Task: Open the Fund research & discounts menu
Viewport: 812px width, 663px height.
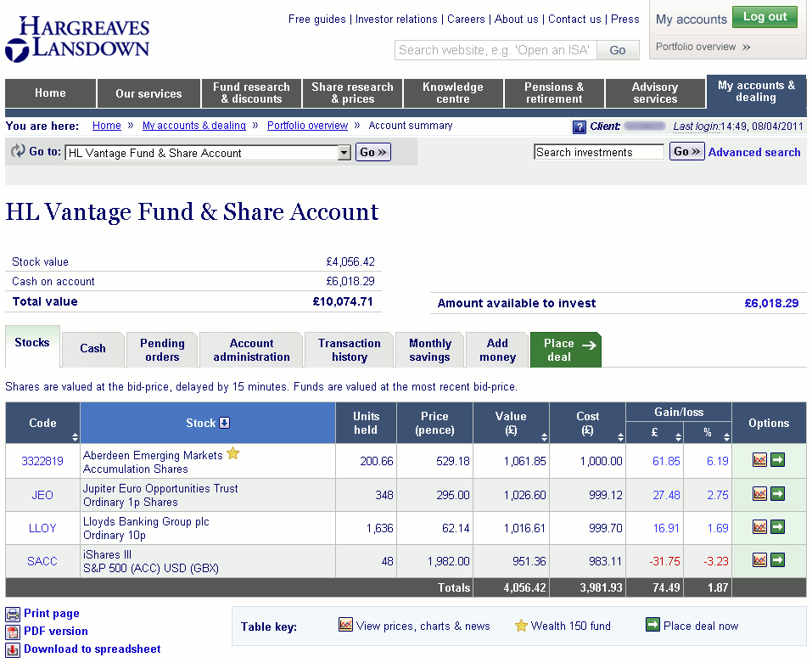Action: click(x=251, y=93)
